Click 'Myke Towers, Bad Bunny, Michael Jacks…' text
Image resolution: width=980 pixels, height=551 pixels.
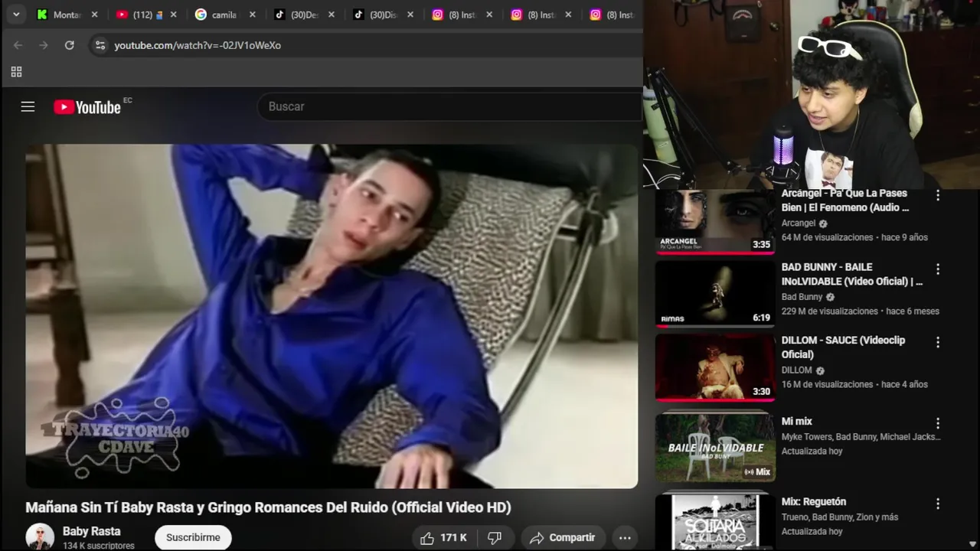point(861,437)
